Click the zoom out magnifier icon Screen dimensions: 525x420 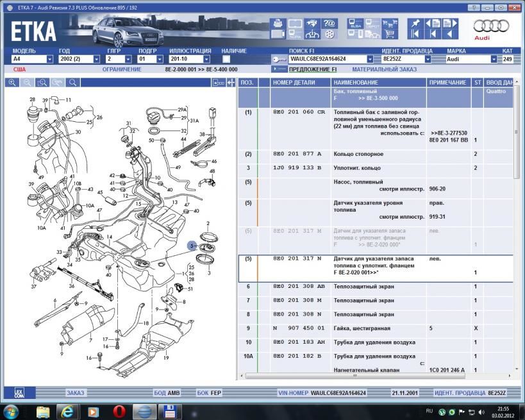(x=28, y=83)
